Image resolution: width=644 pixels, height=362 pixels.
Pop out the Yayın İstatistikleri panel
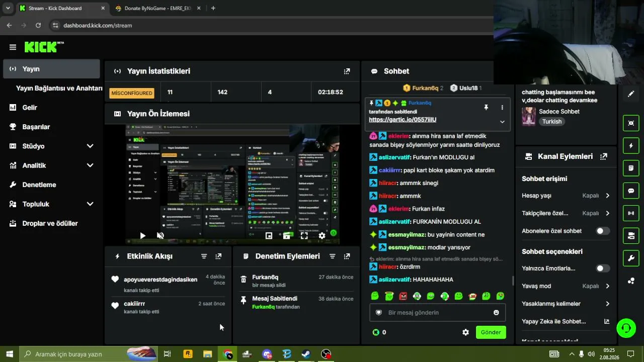[347, 71]
